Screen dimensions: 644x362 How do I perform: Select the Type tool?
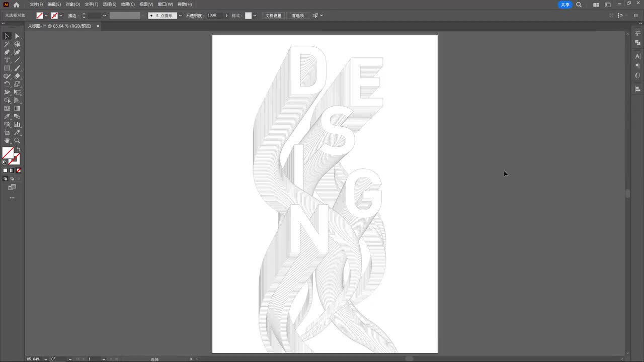click(x=7, y=60)
